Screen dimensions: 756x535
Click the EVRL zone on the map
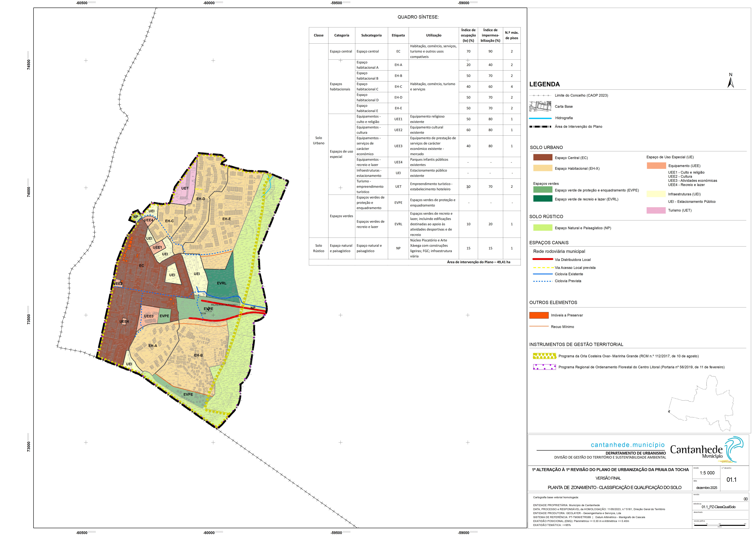pos(222,283)
